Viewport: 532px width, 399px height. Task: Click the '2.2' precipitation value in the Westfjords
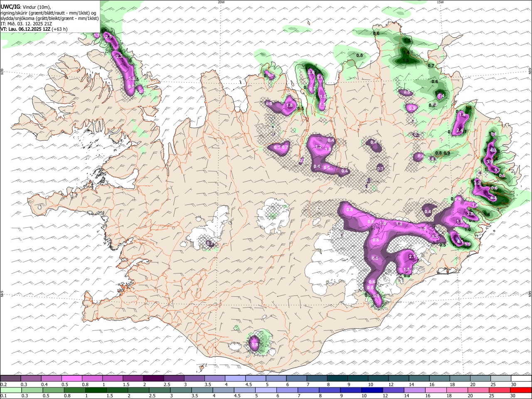119,56
